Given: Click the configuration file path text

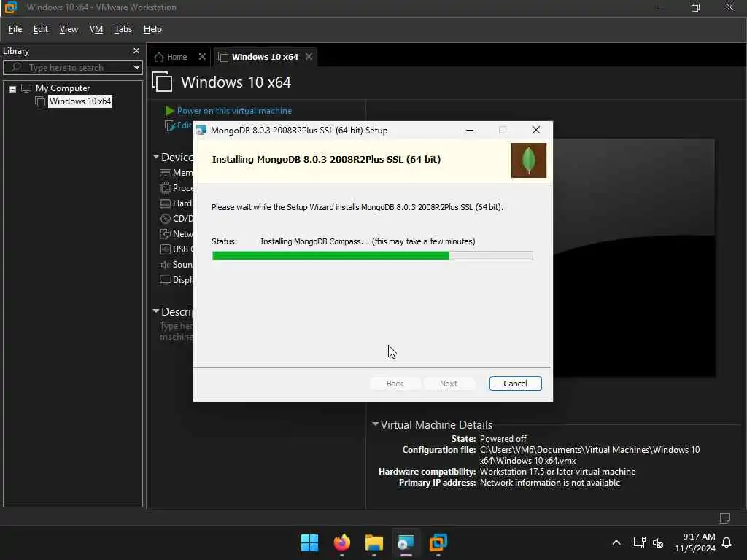Looking at the screenshot, I should point(589,455).
